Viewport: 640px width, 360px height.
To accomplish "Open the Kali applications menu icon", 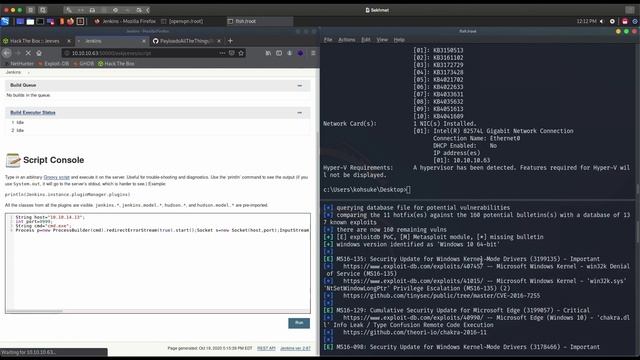I will [5, 21].
